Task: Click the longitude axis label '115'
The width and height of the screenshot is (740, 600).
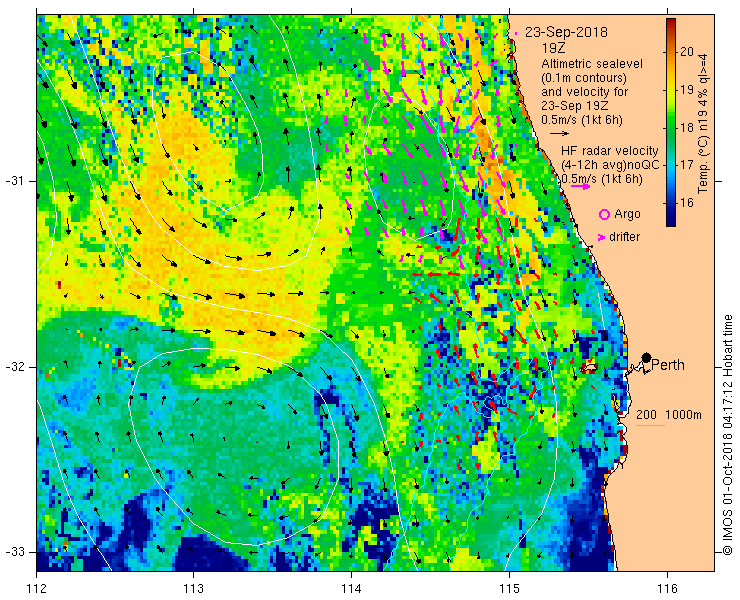Action: [x=509, y=589]
